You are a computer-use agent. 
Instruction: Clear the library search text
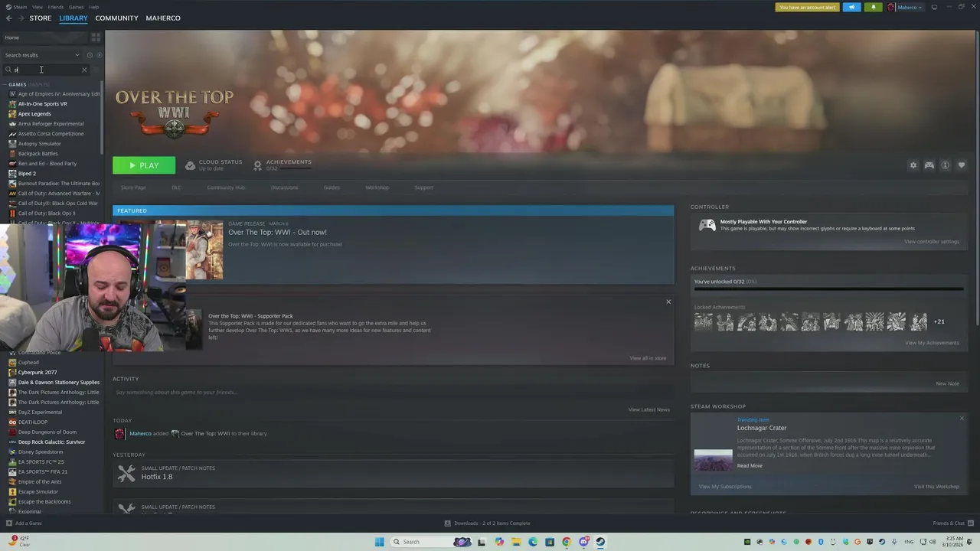[84, 70]
